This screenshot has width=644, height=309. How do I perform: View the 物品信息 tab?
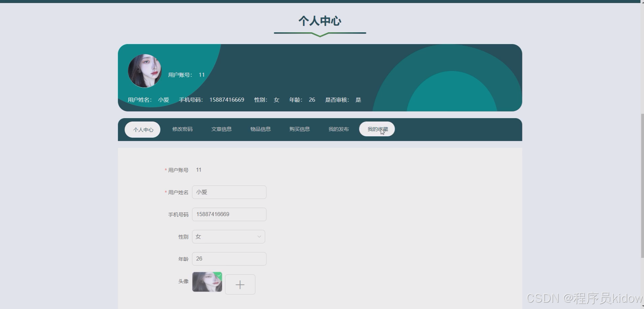[x=260, y=129]
